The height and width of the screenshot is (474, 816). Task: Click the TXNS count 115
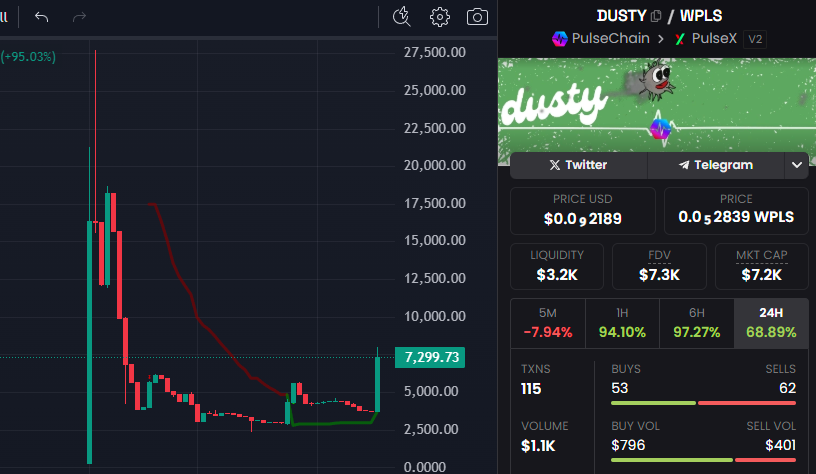(531, 389)
